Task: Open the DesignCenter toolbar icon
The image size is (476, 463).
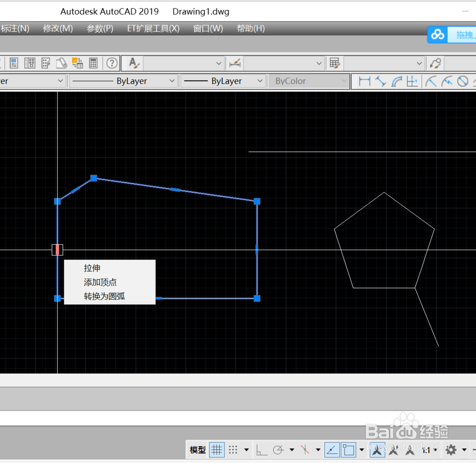Action: tap(30, 63)
